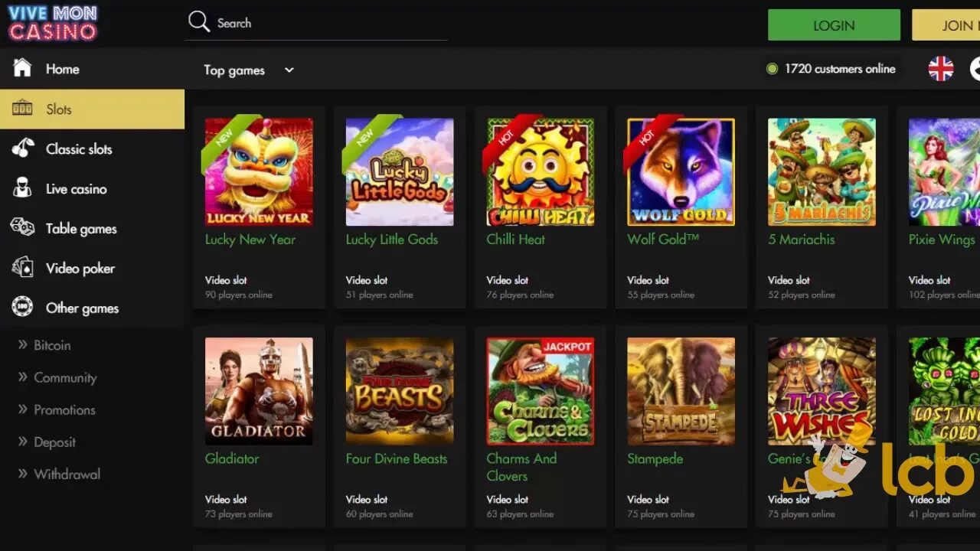
Task: Open the Four Divine Beasts thumbnail
Action: tap(400, 391)
